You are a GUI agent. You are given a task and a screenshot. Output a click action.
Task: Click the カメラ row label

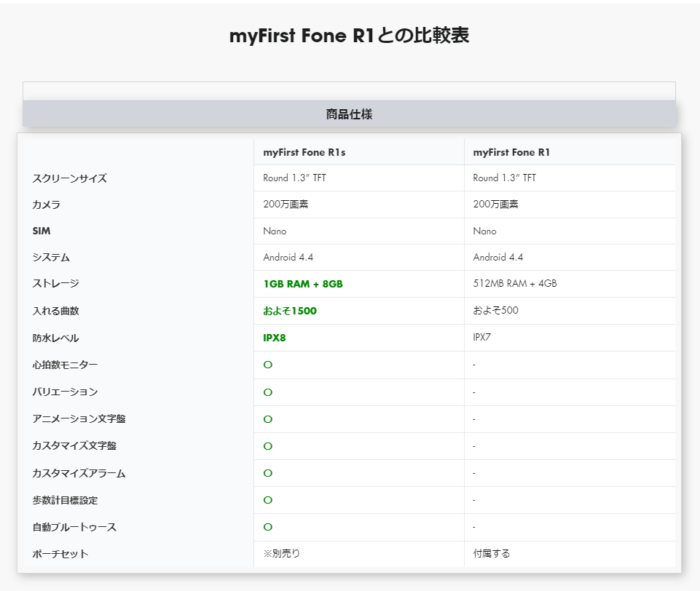click(x=46, y=204)
